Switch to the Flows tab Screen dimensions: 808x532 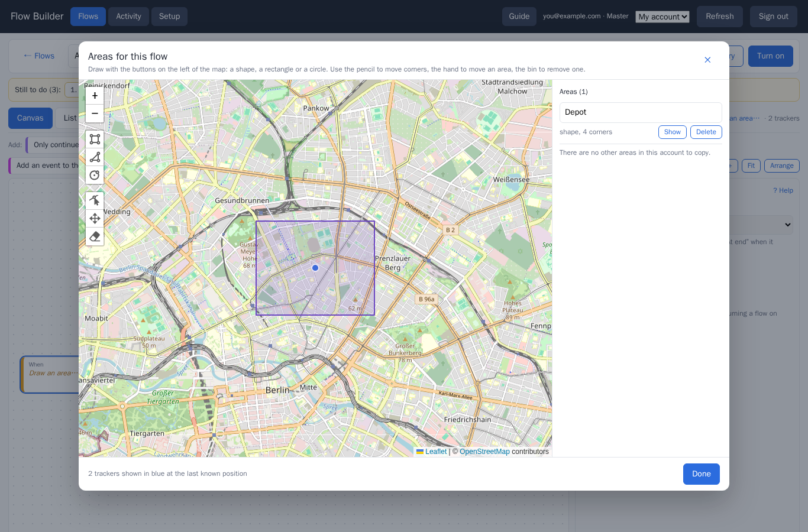88,17
